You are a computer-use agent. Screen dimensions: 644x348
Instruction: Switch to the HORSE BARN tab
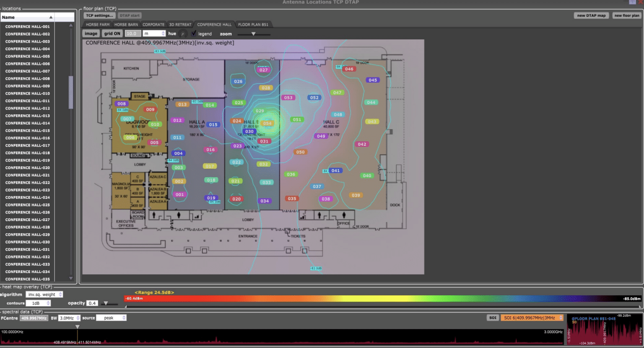(126, 24)
